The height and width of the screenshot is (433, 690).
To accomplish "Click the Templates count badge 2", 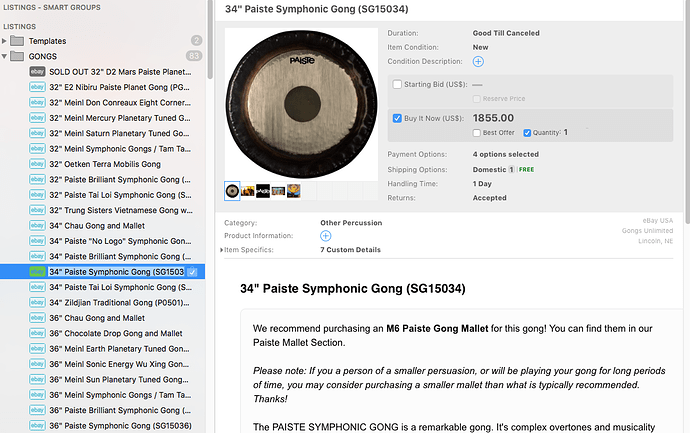I will pos(196,40).
